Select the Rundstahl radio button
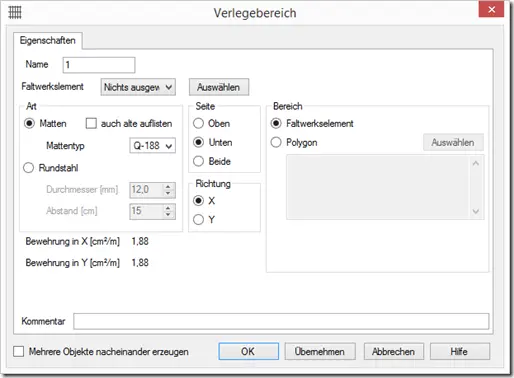Image resolution: width=514 pixels, height=378 pixels. pyautogui.click(x=29, y=168)
